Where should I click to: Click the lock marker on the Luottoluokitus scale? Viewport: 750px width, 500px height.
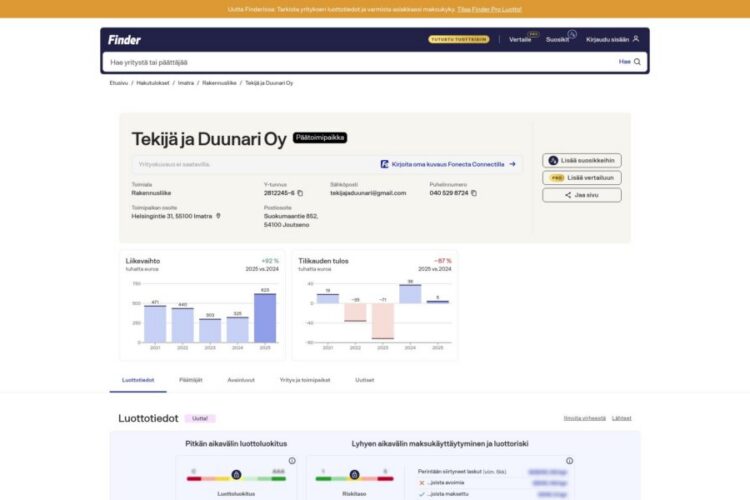[236, 474]
